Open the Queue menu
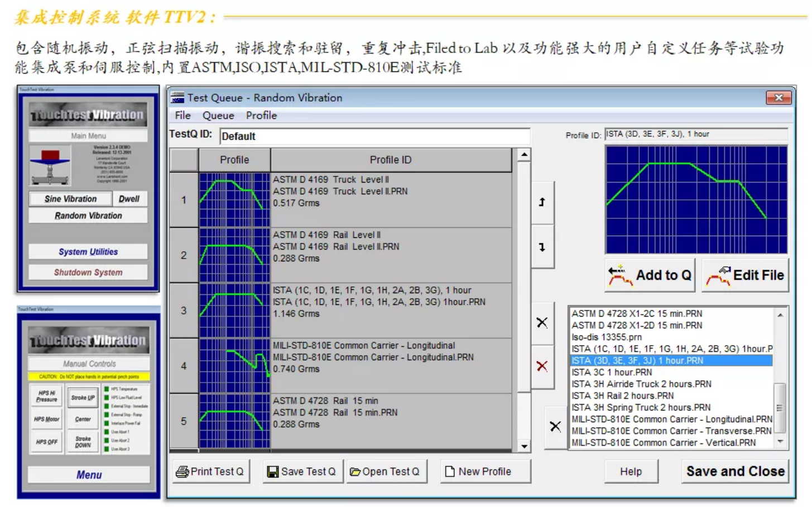Screen dimensions: 812x507 click(218, 116)
